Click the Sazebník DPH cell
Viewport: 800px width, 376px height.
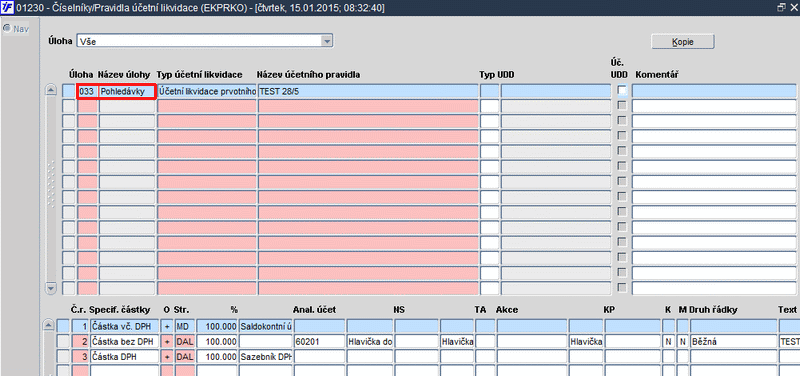(x=266, y=357)
